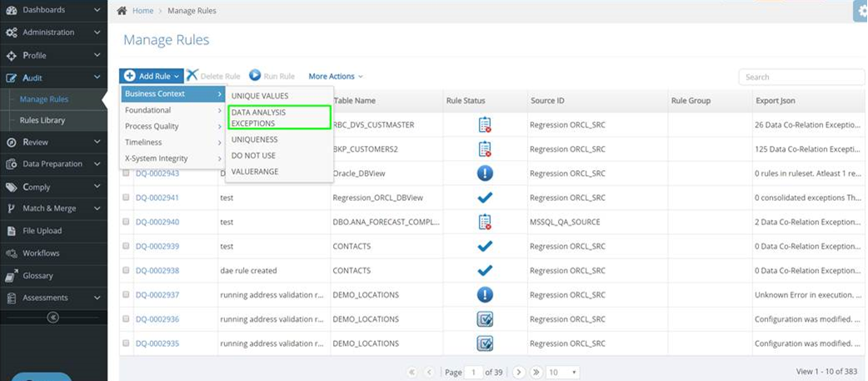Image resolution: width=868 pixels, height=381 pixels.
Task: Select the checkbox for DQ-0002940
Action: [127, 222]
